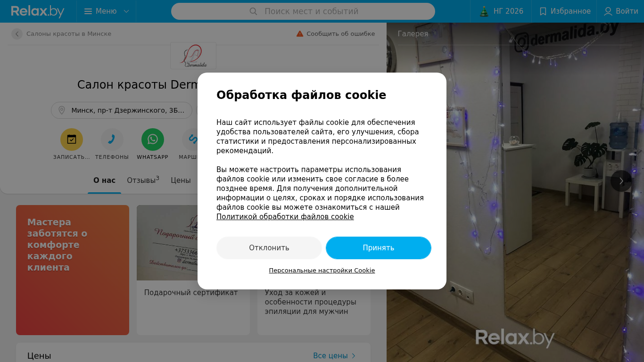644x362 pixels.
Task: Switch to the Отзывы tab
Action: click(143, 180)
